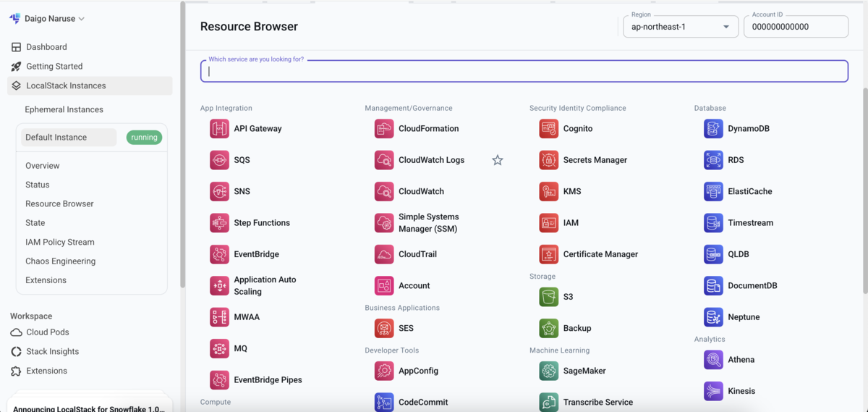Open the RDS service icon

[713, 160]
